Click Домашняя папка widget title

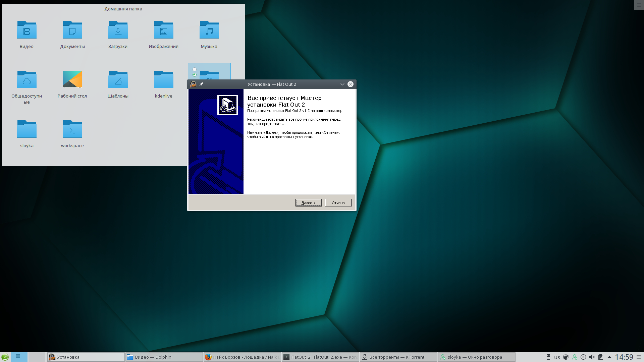123,9
